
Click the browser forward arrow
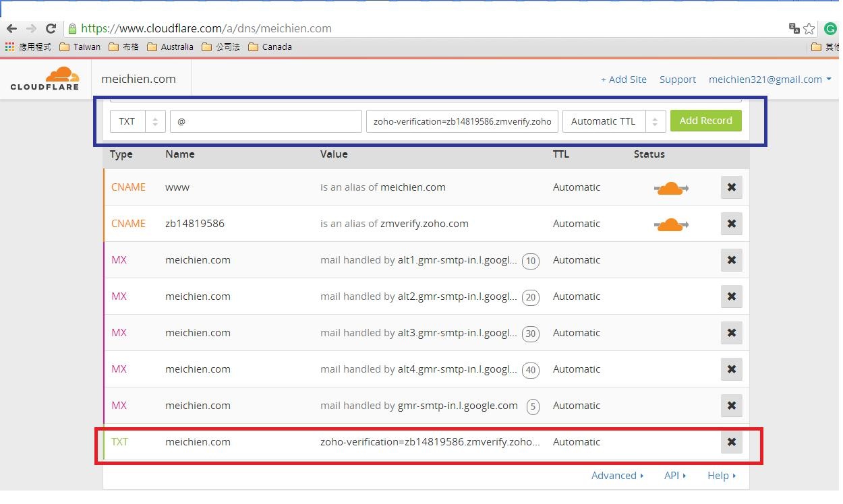click(31, 28)
